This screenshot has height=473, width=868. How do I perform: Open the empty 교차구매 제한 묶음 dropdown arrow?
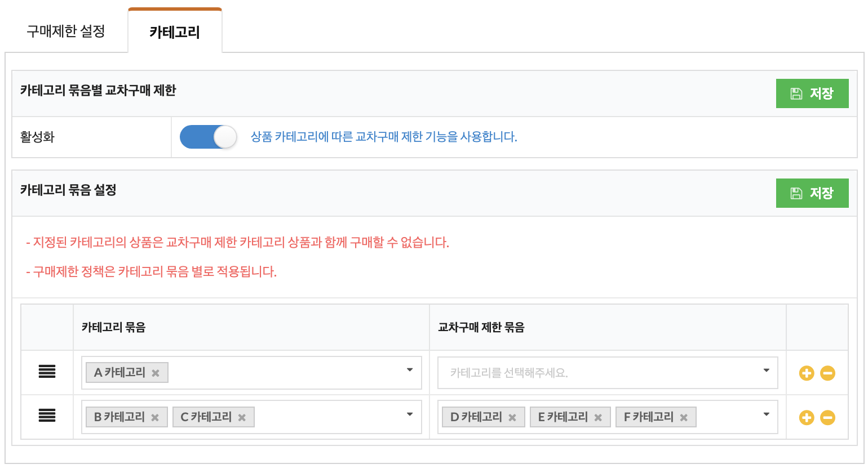766,370
